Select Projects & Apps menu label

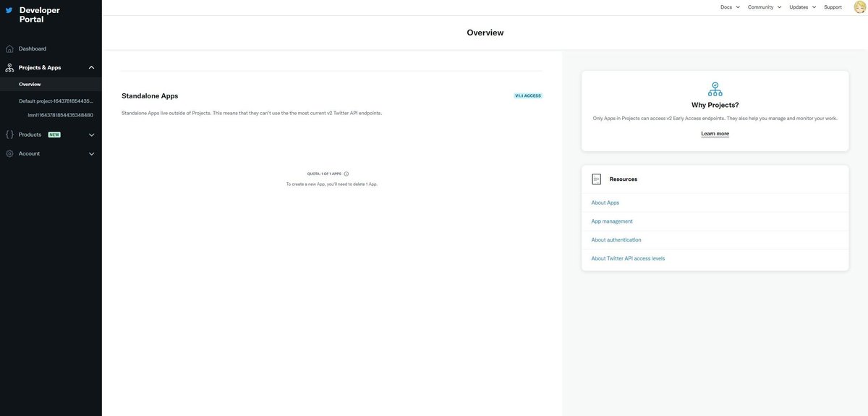tap(40, 67)
